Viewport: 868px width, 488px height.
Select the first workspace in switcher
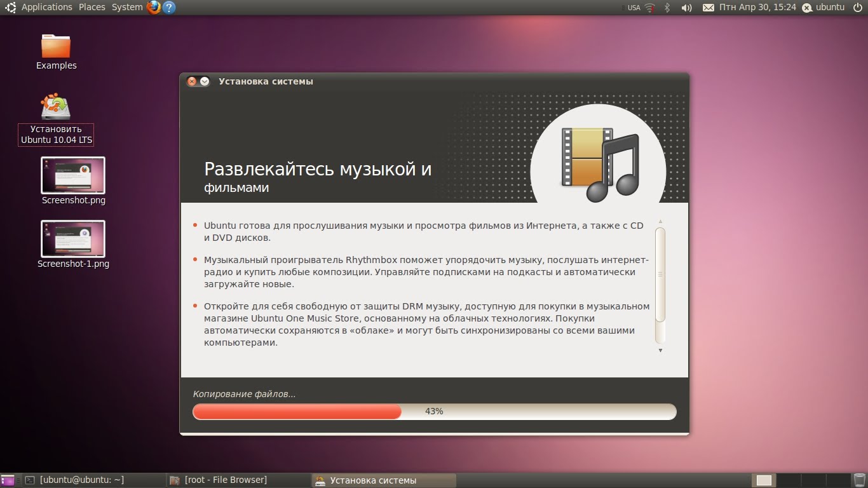[764, 480]
